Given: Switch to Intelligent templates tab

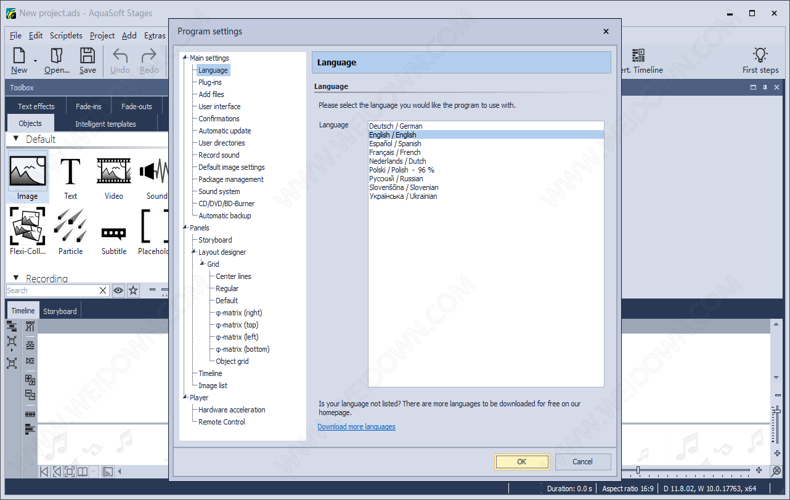Looking at the screenshot, I should coord(105,123).
